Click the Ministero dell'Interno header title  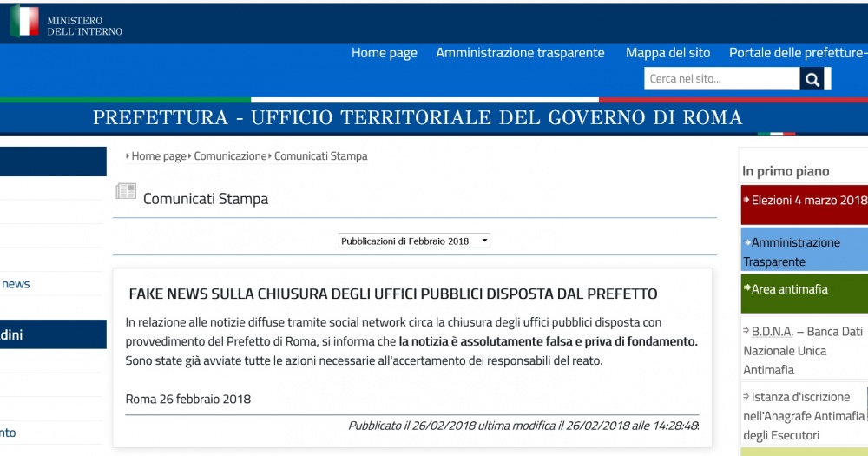tap(85, 26)
